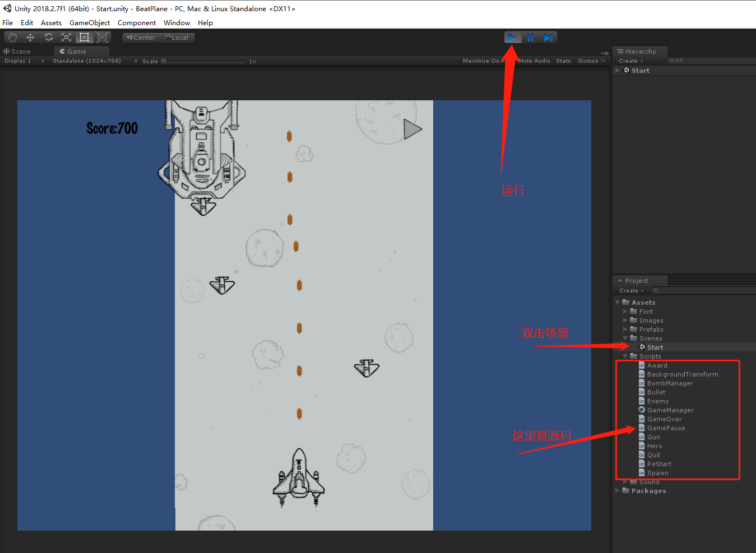Viewport: 756px width, 553px height.
Task: Select the Bullet script icon
Action: click(642, 392)
